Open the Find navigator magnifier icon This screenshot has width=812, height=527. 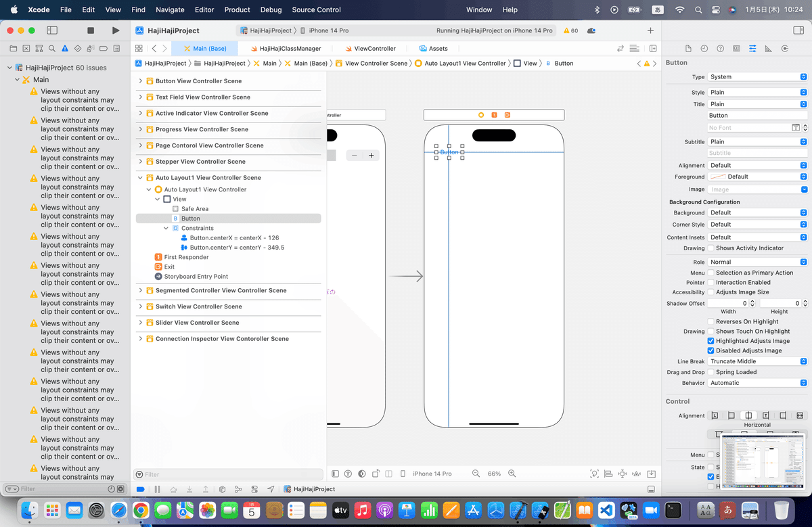[51, 49]
